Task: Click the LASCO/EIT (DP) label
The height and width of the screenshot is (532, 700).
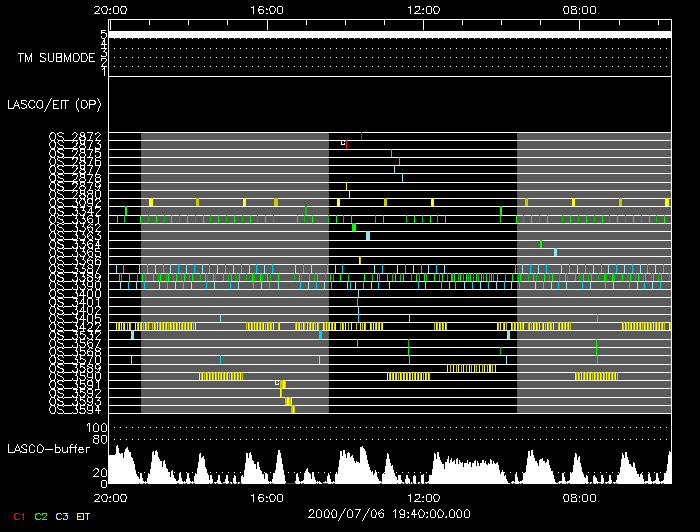Action: (50, 103)
